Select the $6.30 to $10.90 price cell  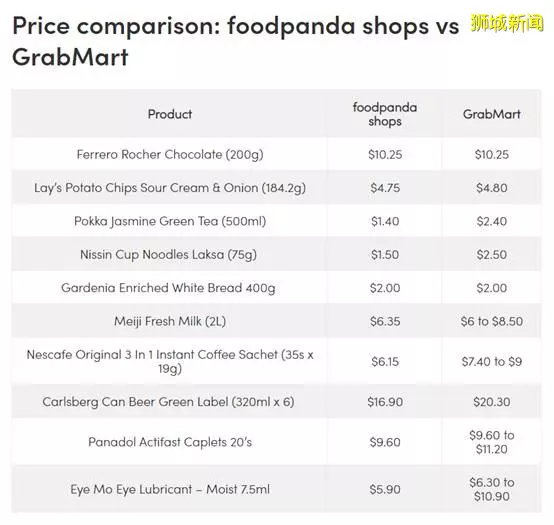tap(491, 489)
